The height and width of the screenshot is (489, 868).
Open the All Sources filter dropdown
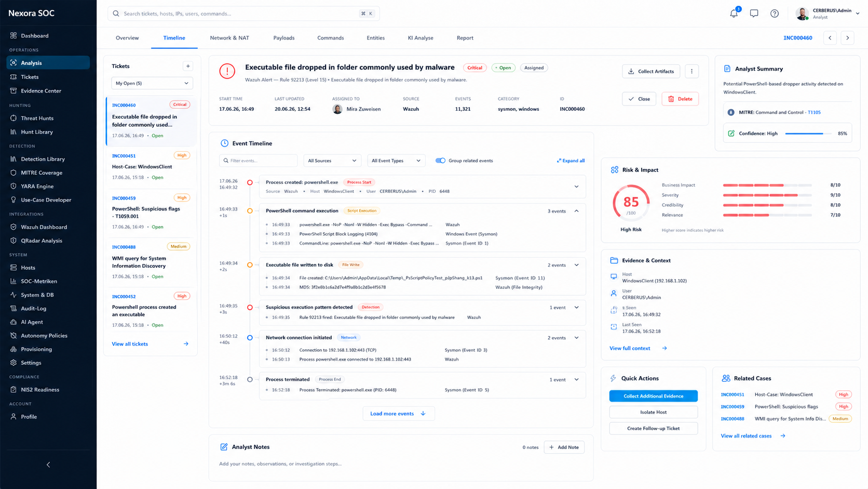click(x=332, y=161)
